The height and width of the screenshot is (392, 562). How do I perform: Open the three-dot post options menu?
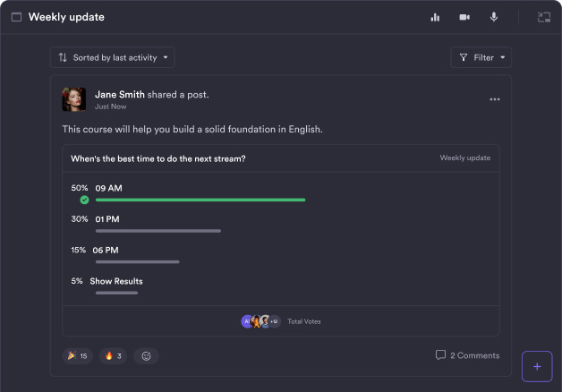[495, 99]
